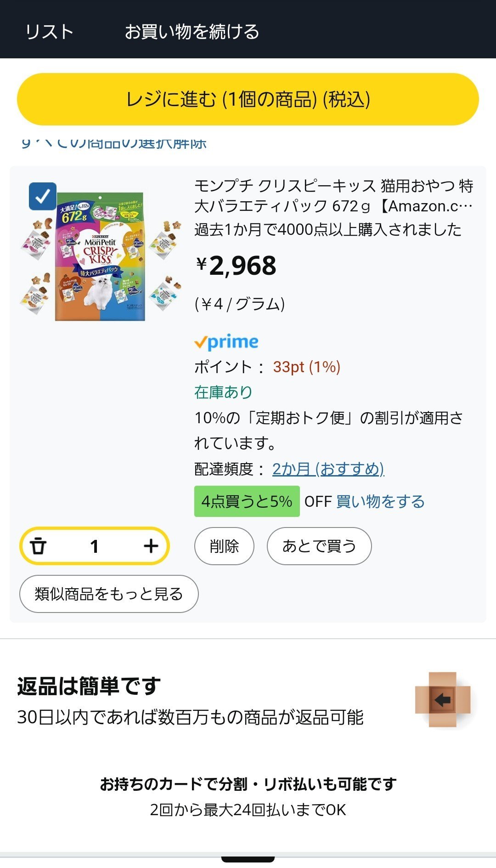Click the すべての商品の選択解除 link

coord(114,143)
